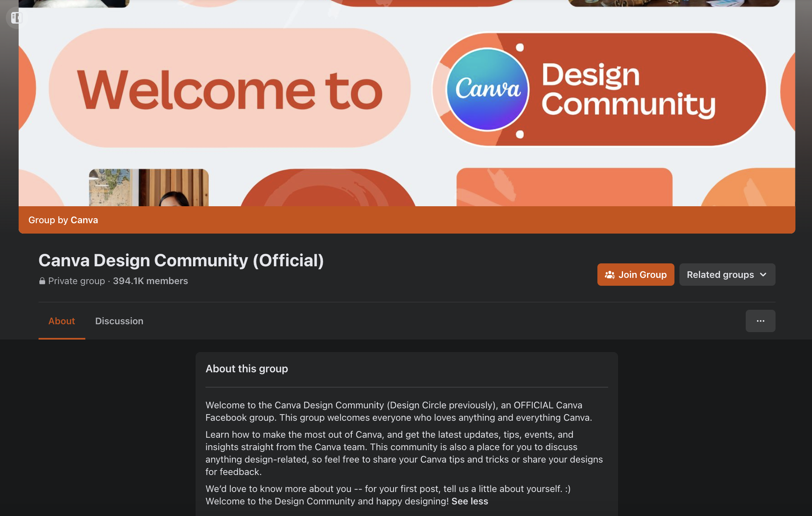Open the Canva link in Group by Canva

tap(84, 220)
